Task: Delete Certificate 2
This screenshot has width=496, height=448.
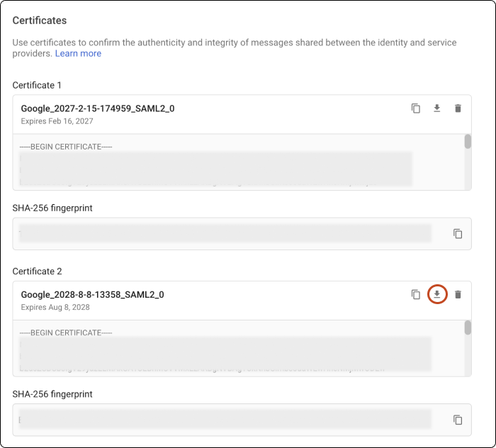Action: (458, 294)
